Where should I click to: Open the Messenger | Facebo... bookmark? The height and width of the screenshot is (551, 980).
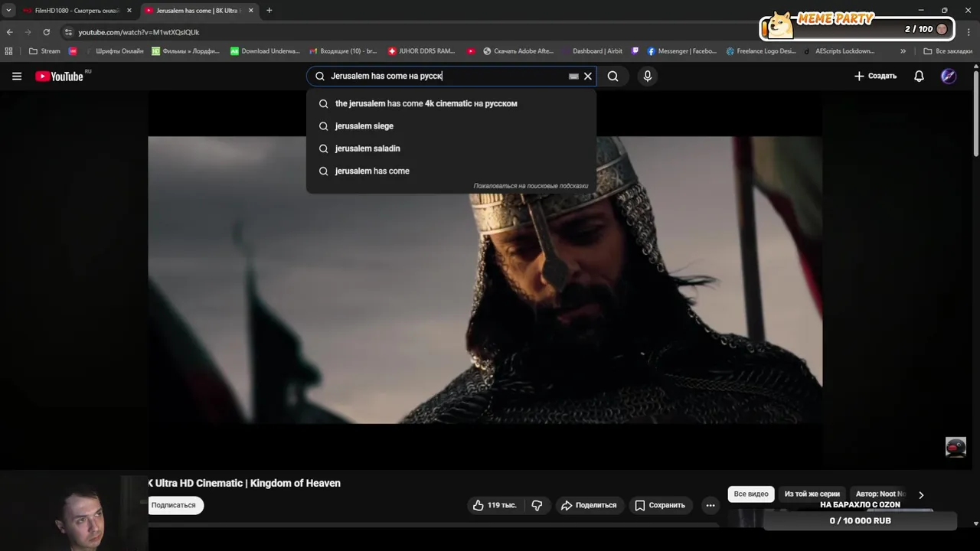click(x=682, y=51)
